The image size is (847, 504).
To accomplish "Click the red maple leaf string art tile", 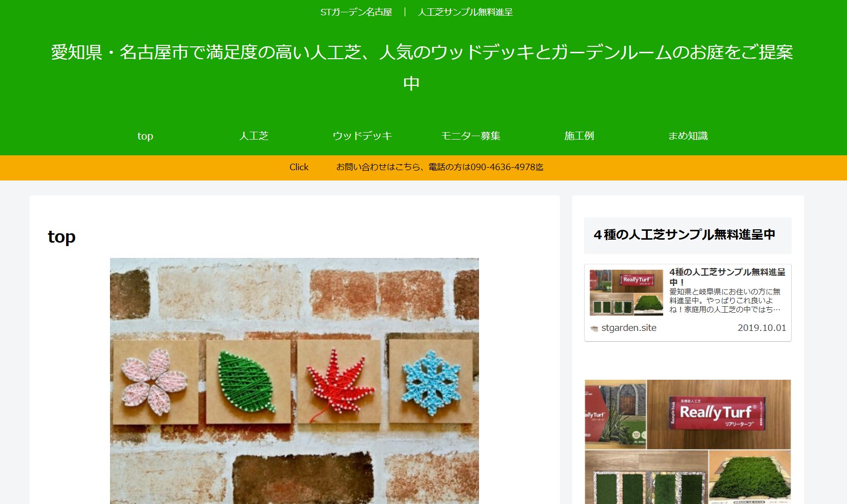I will (x=339, y=381).
